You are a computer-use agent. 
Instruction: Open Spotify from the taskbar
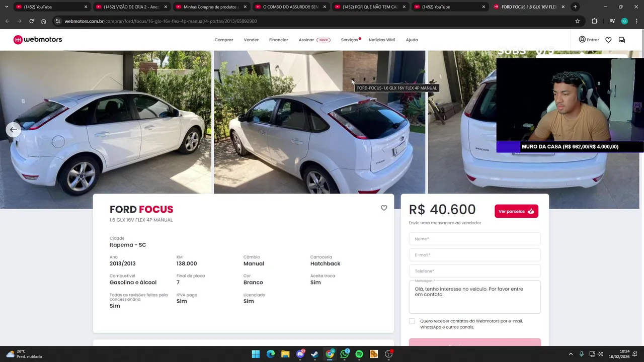click(359, 354)
